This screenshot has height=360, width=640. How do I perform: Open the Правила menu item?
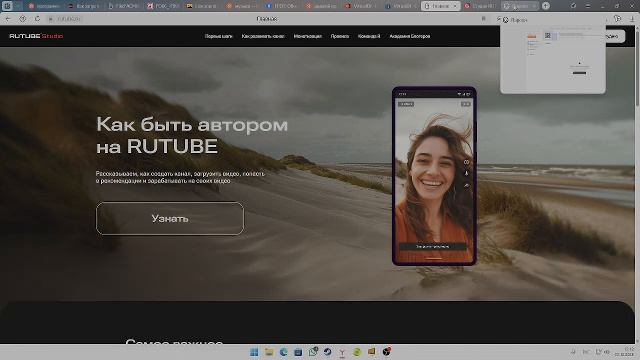pyautogui.click(x=340, y=36)
